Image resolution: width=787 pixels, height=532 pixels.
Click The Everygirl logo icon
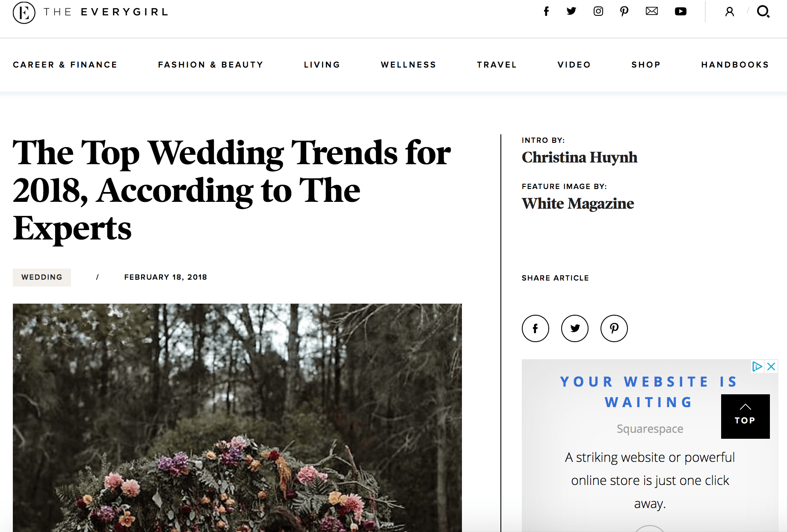point(24,12)
